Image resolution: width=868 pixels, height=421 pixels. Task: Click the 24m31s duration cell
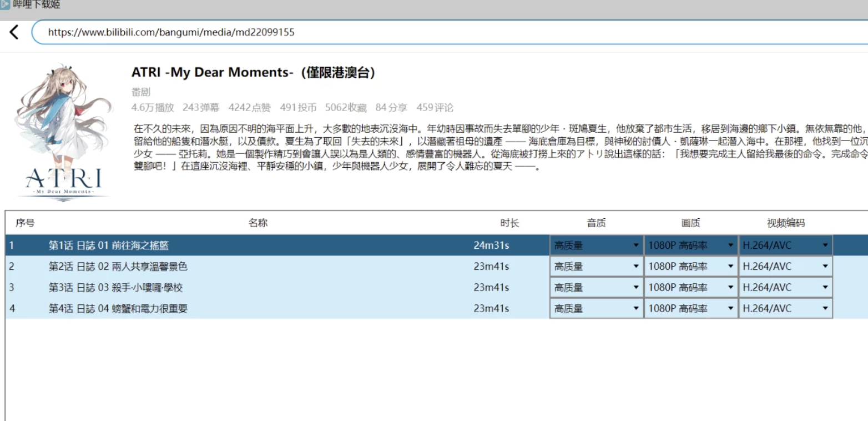click(491, 245)
